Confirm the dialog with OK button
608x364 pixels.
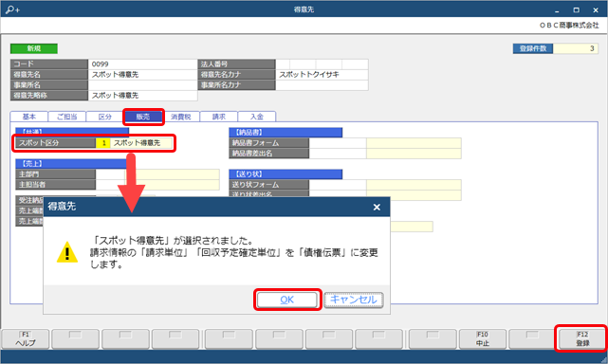[x=287, y=300]
